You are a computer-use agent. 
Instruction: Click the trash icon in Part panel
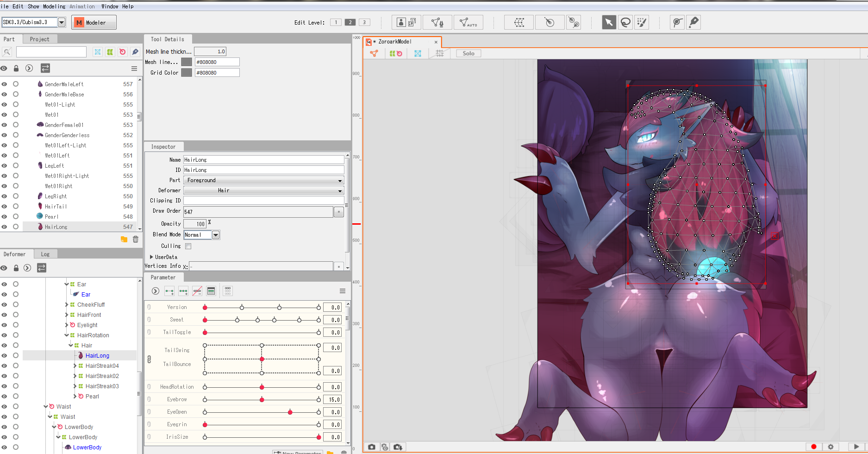tap(136, 240)
